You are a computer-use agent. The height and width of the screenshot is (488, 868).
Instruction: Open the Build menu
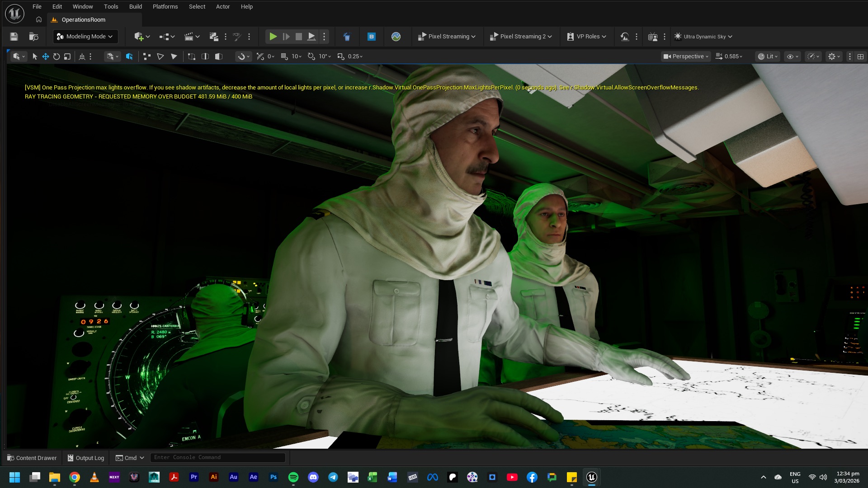point(135,7)
